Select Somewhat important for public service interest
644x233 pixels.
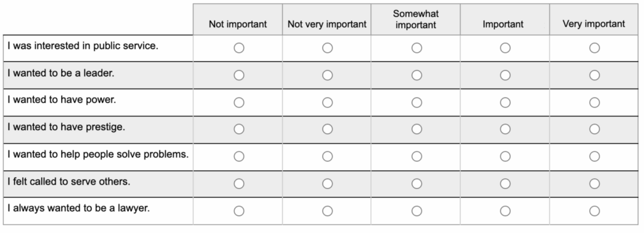pos(416,48)
